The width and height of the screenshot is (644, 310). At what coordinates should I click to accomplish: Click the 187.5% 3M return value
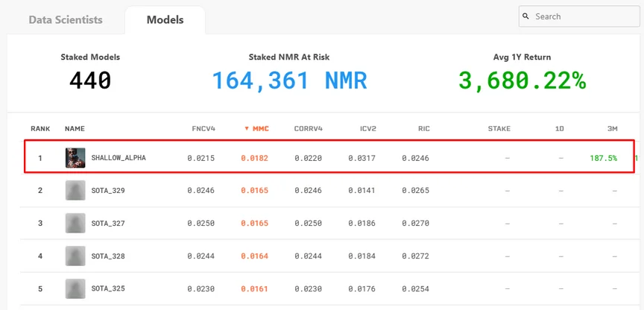pos(603,158)
